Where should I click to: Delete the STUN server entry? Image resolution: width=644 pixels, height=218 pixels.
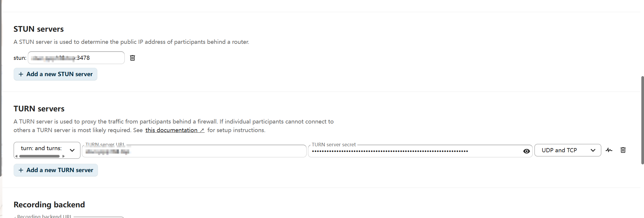pyautogui.click(x=132, y=58)
